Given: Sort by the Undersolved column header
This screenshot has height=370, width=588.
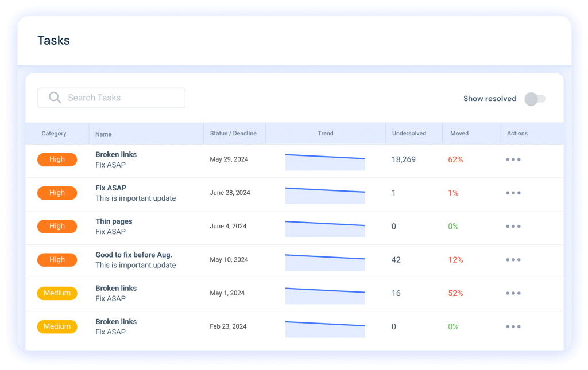Looking at the screenshot, I should [410, 133].
